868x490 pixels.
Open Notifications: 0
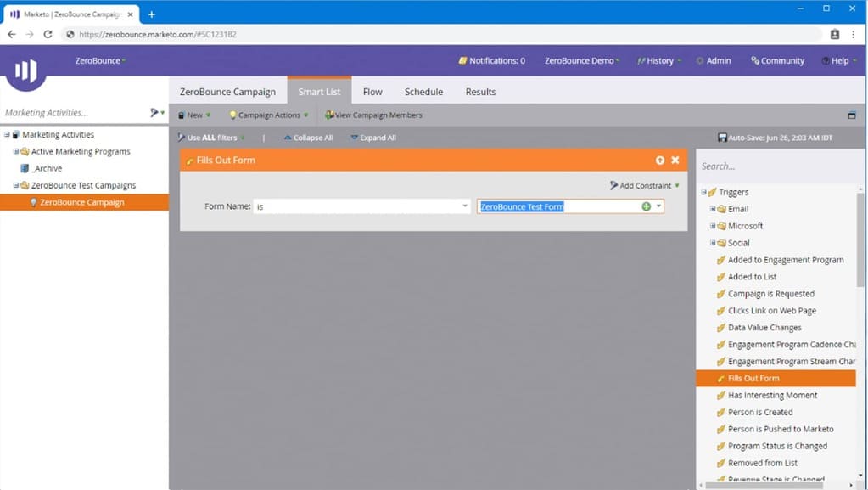491,60
